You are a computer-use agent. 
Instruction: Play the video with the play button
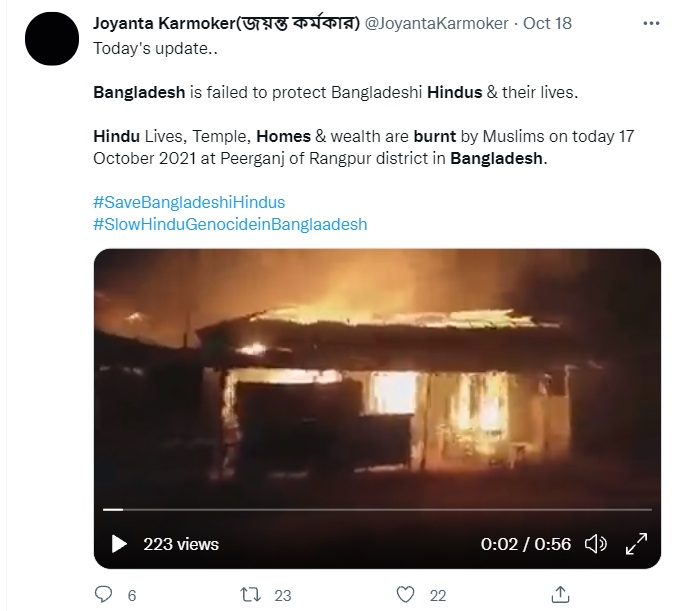(119, 544)
